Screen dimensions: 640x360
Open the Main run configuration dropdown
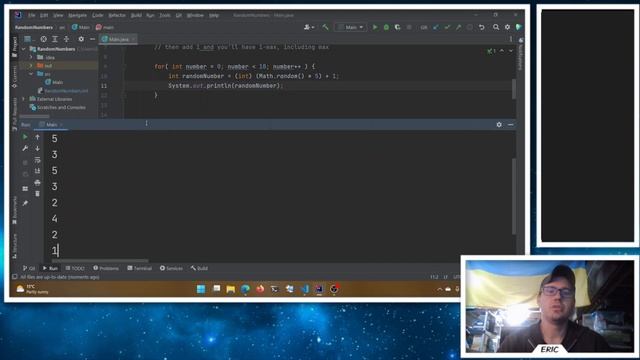351,27
